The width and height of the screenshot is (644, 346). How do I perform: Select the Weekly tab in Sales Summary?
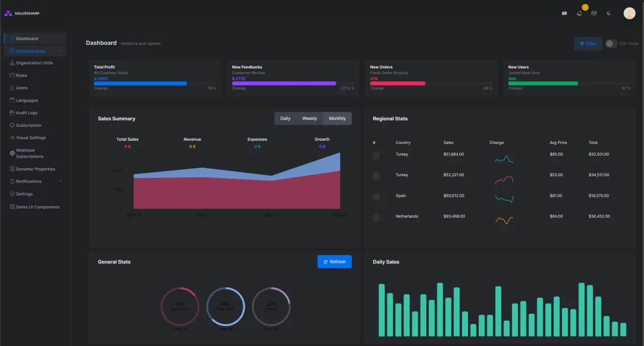310,118
